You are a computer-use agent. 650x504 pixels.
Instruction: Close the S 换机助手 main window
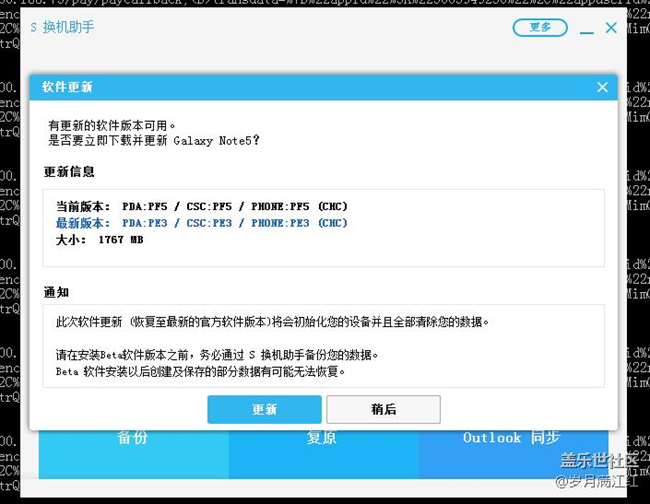click(611, 28)
